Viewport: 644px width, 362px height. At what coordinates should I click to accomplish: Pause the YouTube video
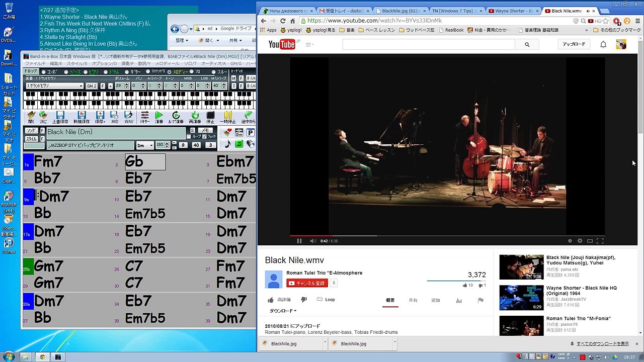pyautogui.click(x=299, y=241)
